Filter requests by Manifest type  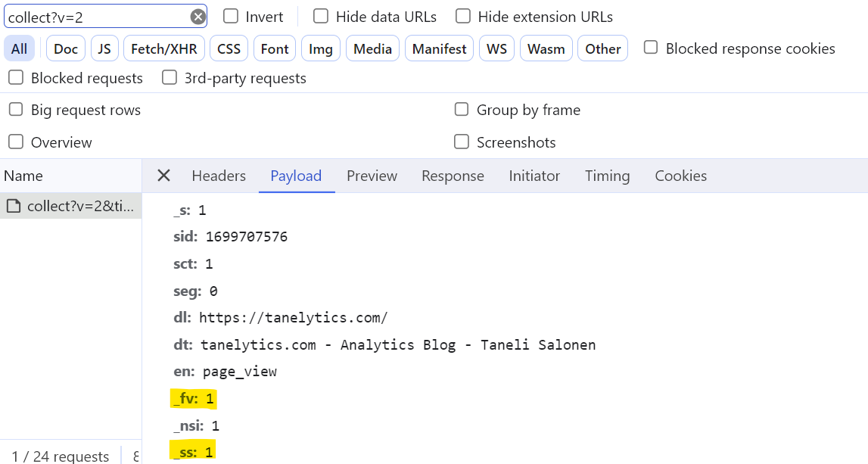click(x=440, y=48)
